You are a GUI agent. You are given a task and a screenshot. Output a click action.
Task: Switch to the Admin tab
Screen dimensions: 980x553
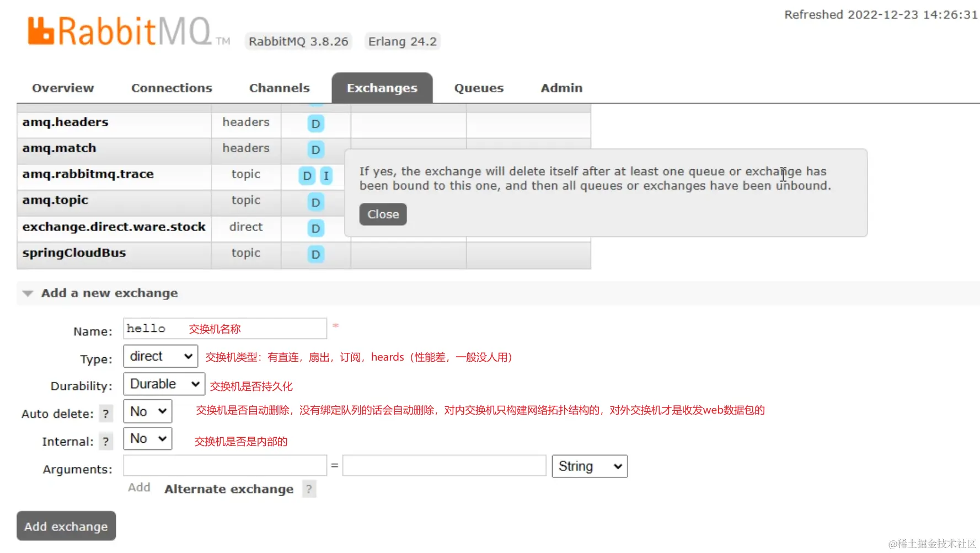pos(561,88)
